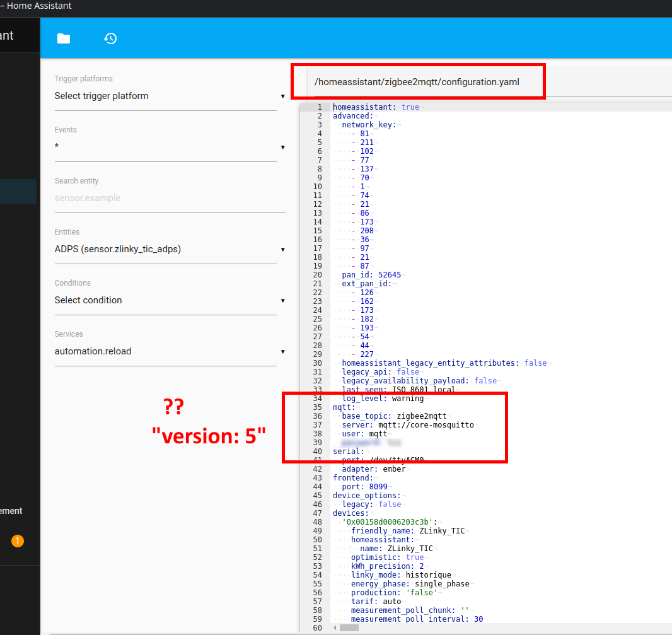This screenshot has width=672, height=635.
Task: Click the Search entity input field
Action: coord(169,199)
